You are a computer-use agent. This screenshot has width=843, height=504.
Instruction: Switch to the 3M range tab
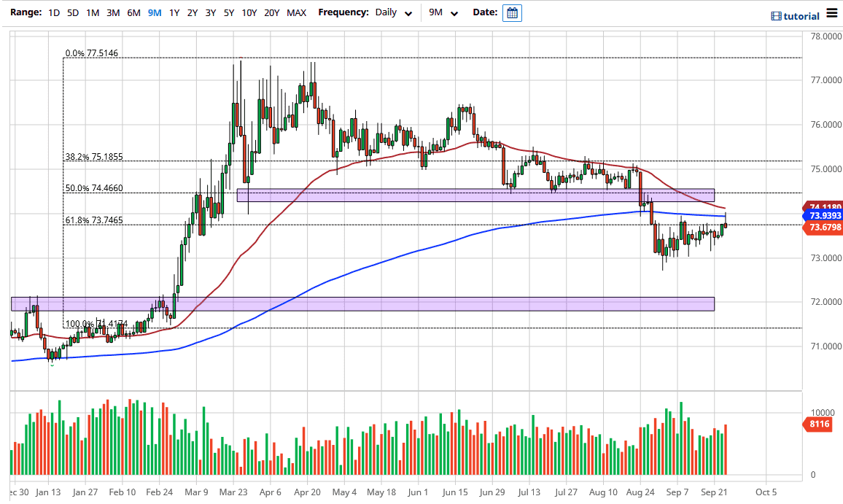[x=112, y=12]
